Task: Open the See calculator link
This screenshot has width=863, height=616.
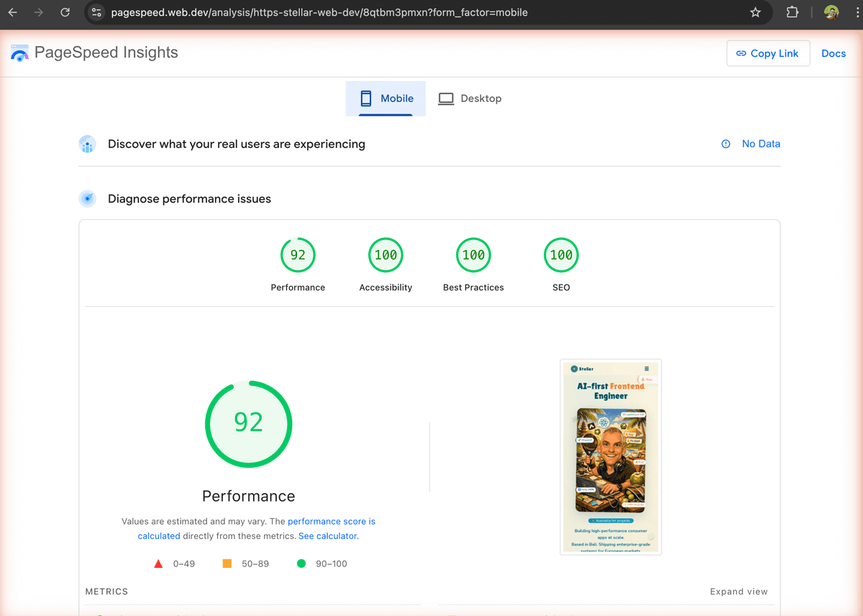Action: (327, 535)
